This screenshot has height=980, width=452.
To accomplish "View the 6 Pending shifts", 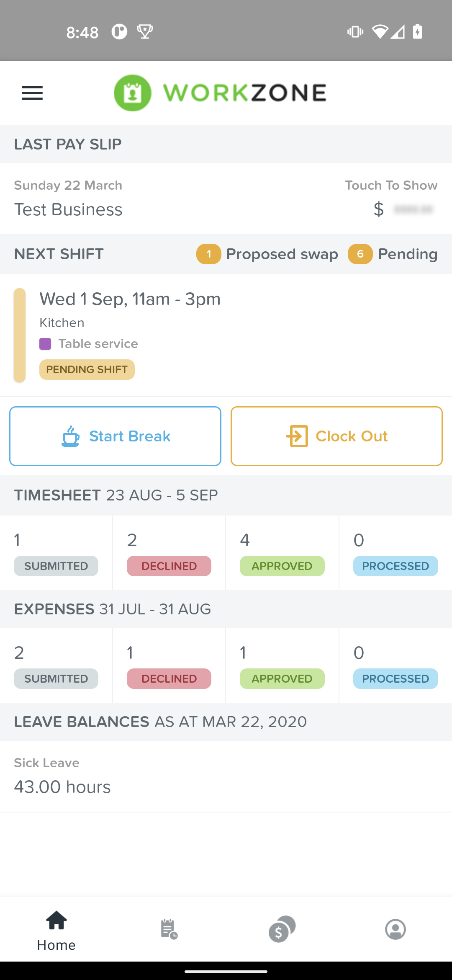I will (393, 254).
